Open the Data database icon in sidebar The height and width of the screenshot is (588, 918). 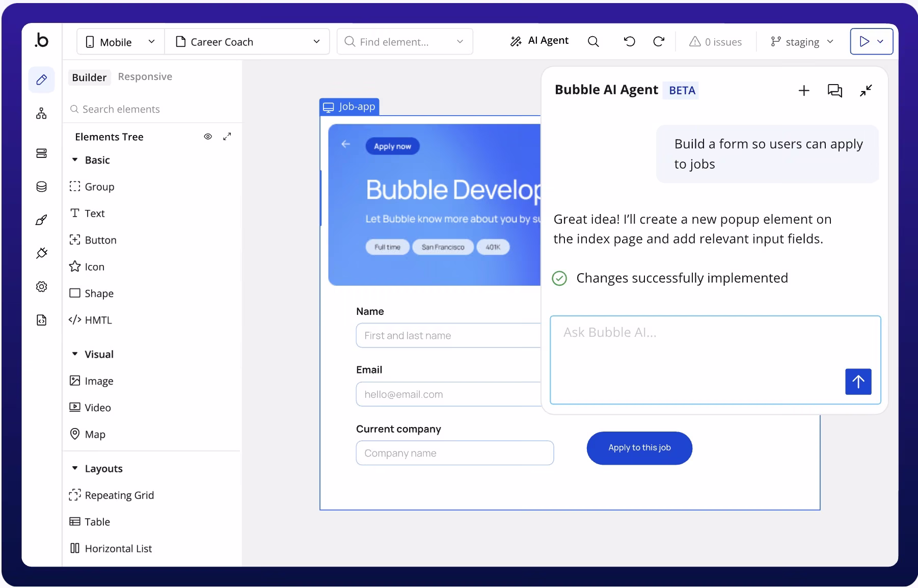(42, 186)
